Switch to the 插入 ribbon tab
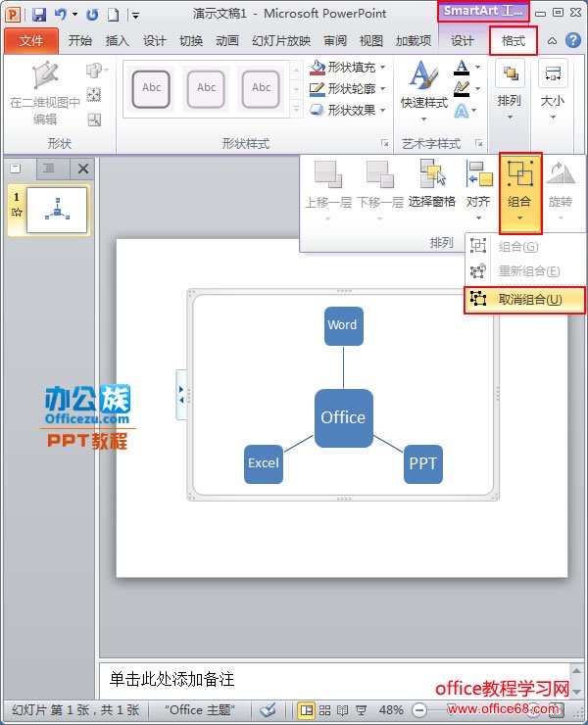The image size is (588, 725). point(117,41)
